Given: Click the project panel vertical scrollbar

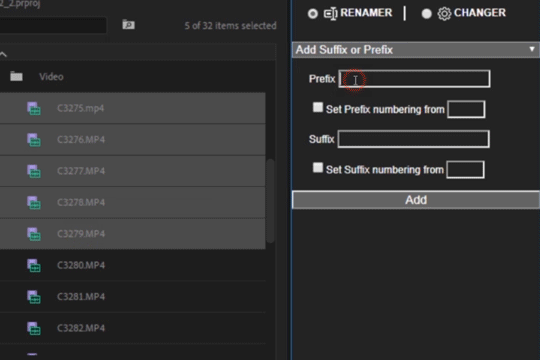Looking at the screenshot, I should (271, 201).
